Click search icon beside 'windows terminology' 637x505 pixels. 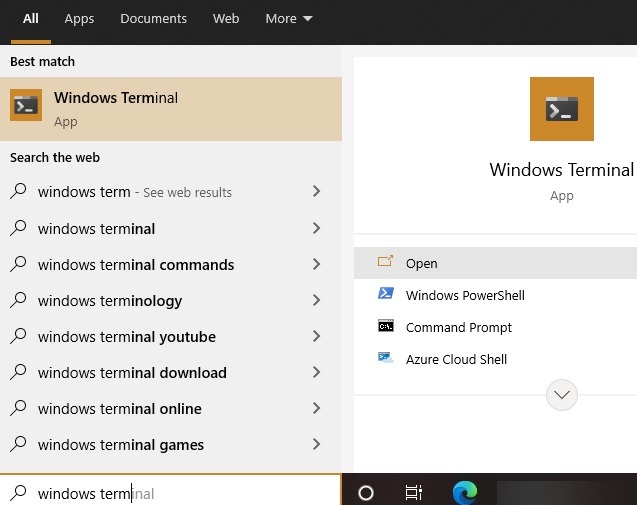pos(18,300)
